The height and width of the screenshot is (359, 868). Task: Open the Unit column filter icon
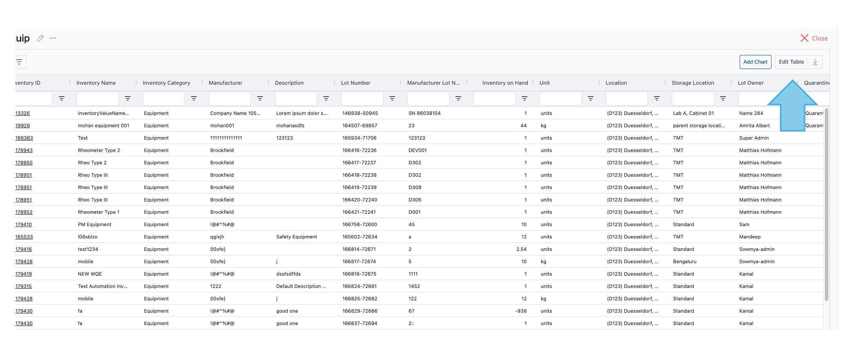pos(591,98)
